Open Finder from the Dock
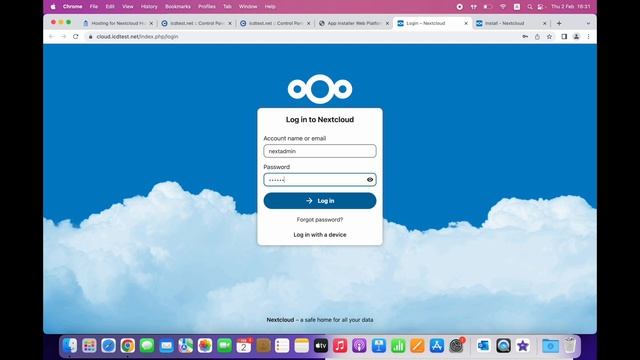The height and width of the screenshot is (360, 640). (70, 346)
